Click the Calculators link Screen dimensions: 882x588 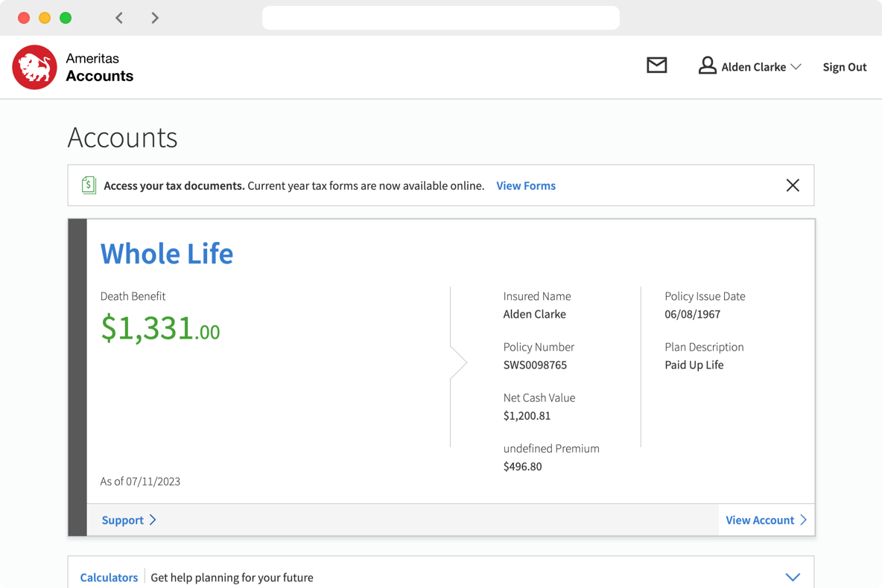pos(109,577)
